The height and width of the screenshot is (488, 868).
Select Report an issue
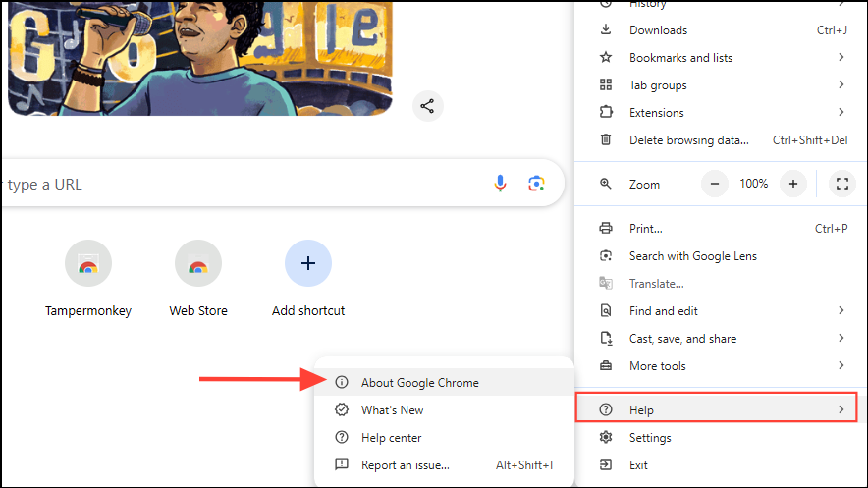[444, 464]
